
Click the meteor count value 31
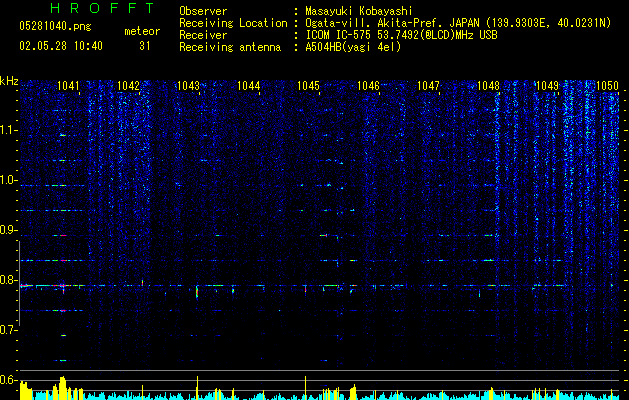pyautogui.click(x=144, y=46)
